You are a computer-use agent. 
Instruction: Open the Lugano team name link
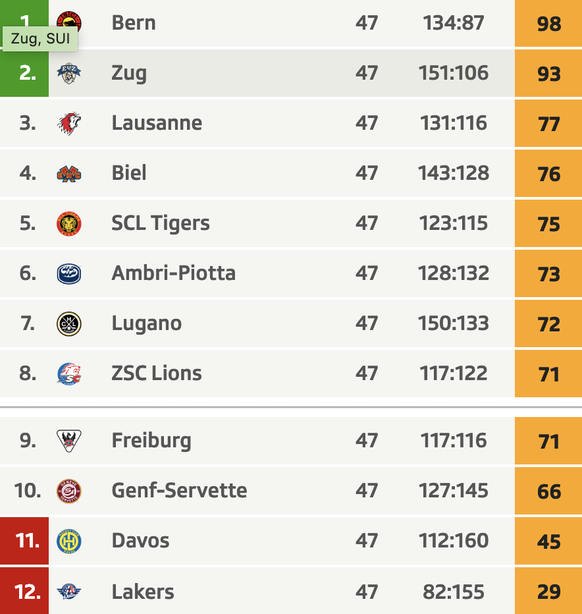tap(146, 324)
